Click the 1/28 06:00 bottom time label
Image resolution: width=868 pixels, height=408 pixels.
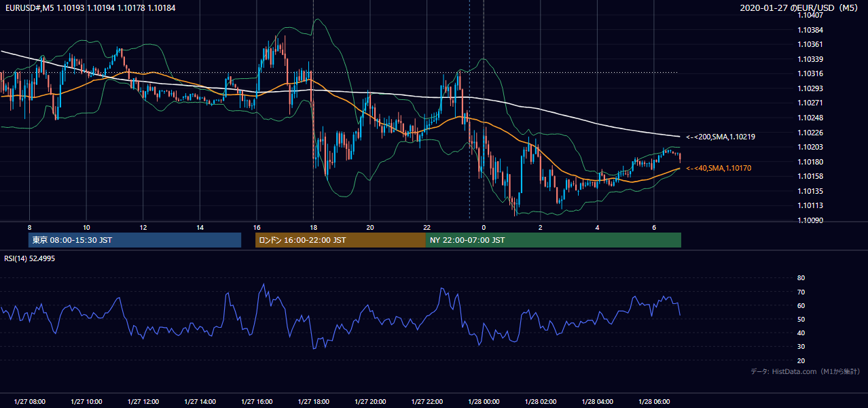(653, 402)
